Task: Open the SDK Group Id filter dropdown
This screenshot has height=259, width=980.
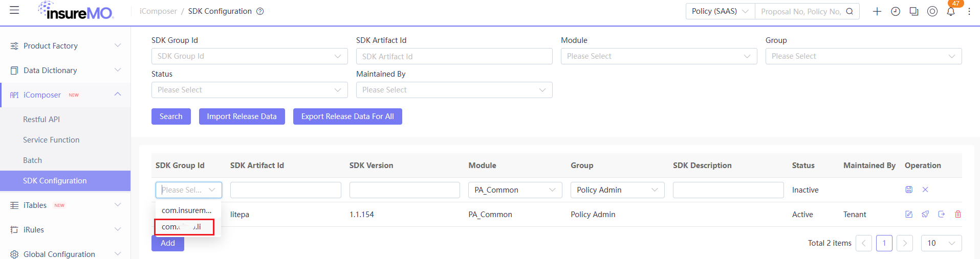Action: point(250,56)
